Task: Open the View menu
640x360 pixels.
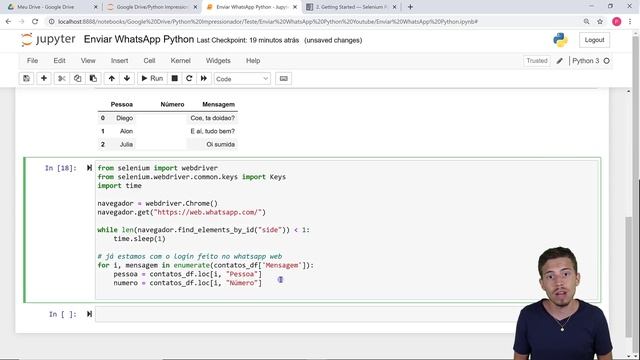Action: (x=88, y=60)
